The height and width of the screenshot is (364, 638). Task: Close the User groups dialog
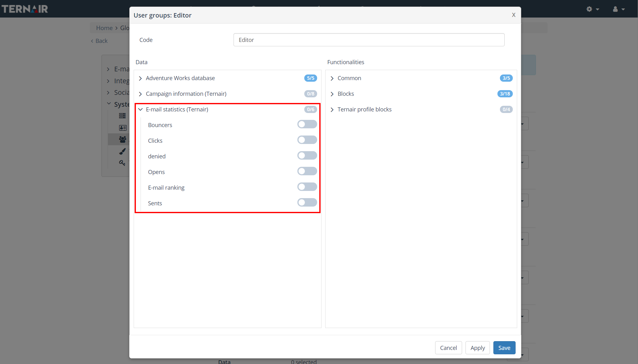513,15
